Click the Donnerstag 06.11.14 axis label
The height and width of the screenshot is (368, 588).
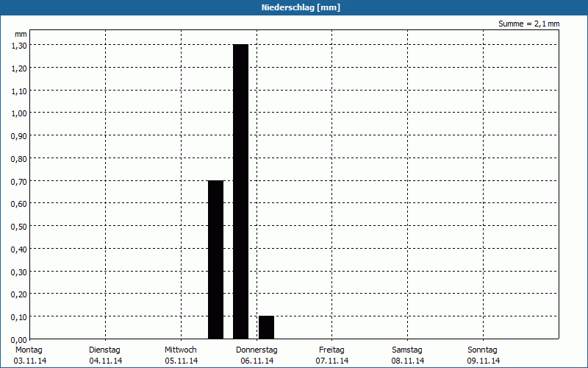(257, 355)
